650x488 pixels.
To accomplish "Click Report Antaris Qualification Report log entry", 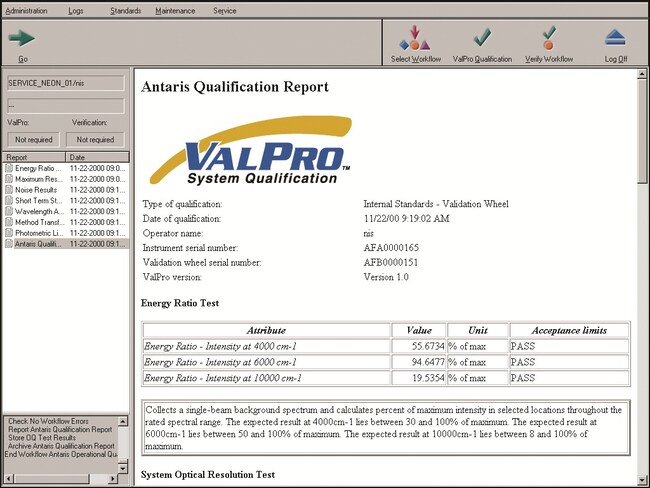I will [60, 429].
